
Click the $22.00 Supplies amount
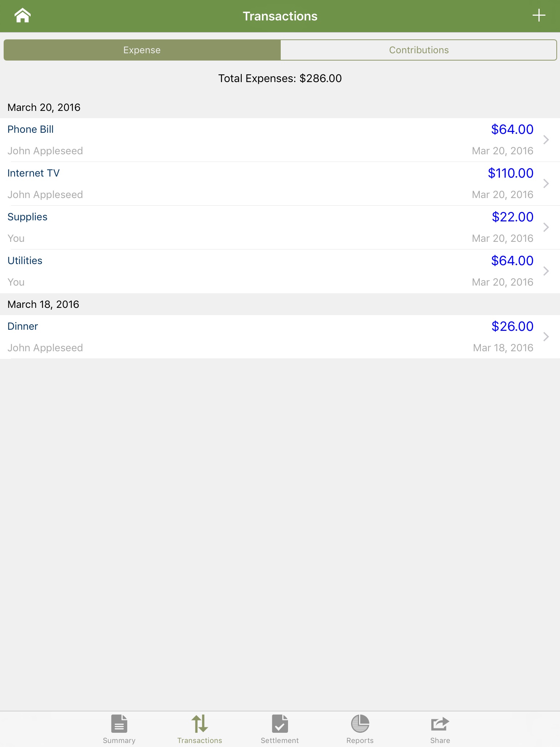click(x=512, y=217)
